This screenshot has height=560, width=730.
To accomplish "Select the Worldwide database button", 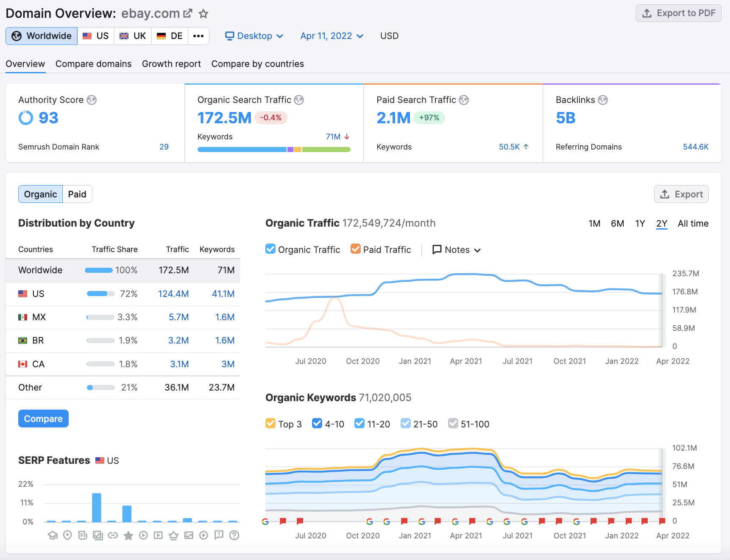I will pyautogui.click(x=42, y=36).
